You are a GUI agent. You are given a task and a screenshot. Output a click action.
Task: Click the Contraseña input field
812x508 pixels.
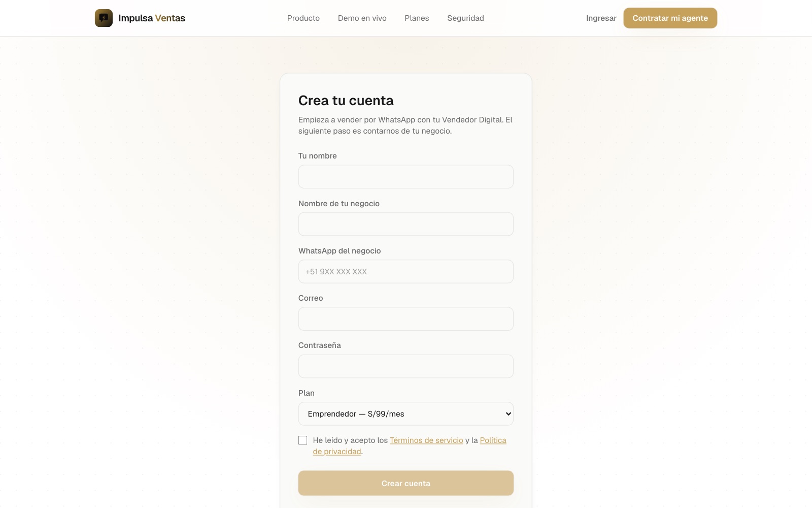pos(406,366)
